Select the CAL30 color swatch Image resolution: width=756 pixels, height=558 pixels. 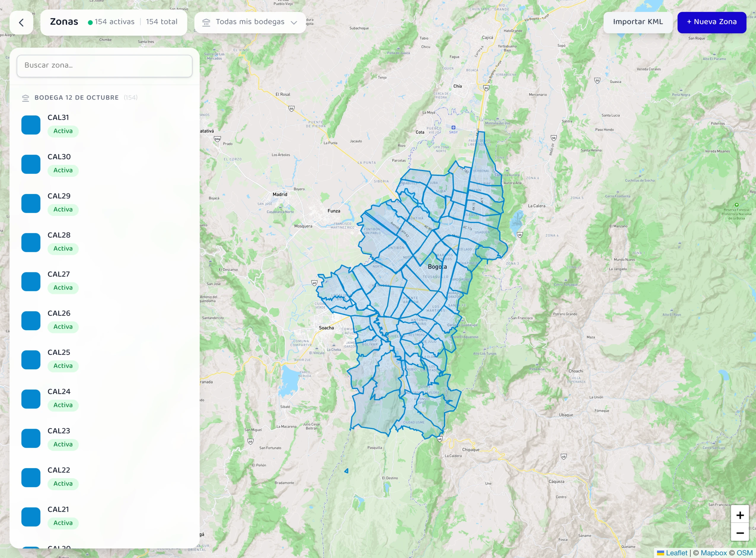tap(31, 164)
